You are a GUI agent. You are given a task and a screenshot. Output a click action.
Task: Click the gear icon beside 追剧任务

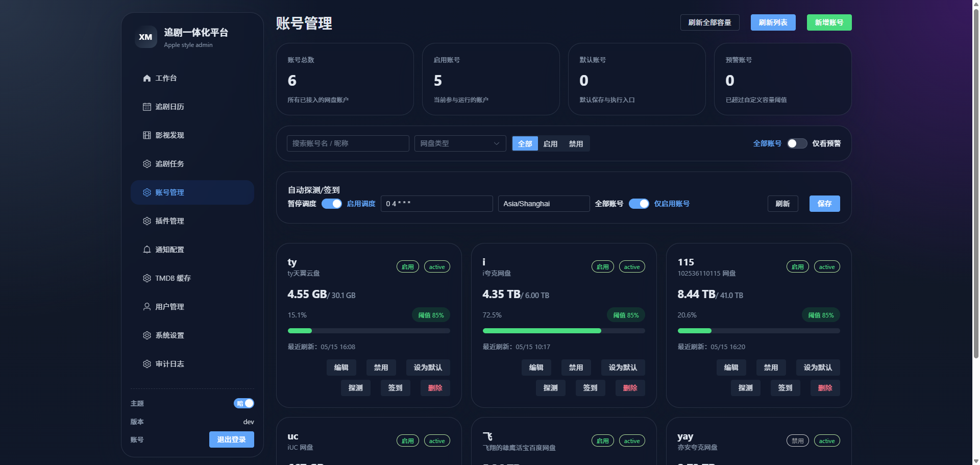(x=147, y=164)
